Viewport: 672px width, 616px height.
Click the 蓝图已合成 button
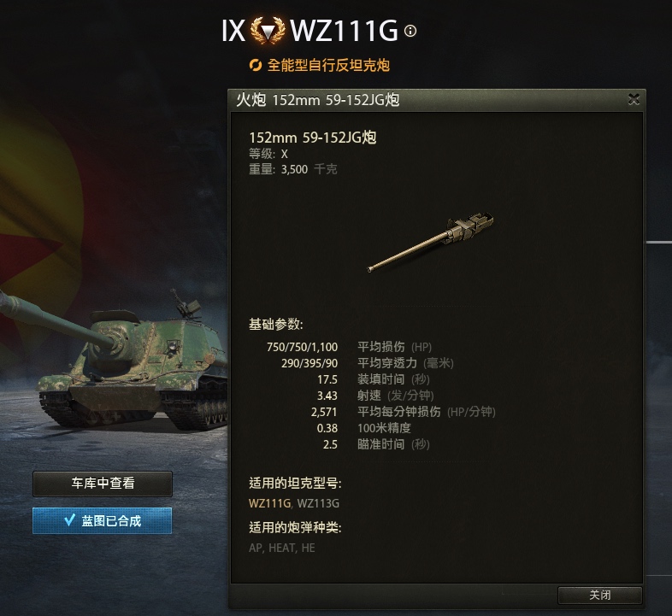pos(102,520)
